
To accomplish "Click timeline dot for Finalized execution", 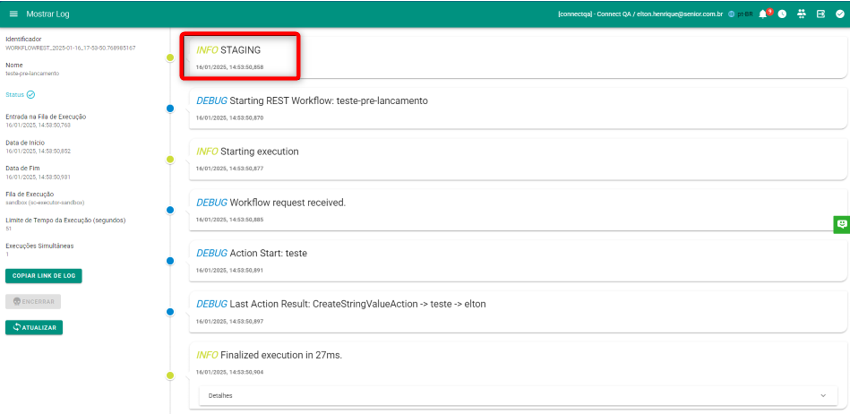I will 170,375.
